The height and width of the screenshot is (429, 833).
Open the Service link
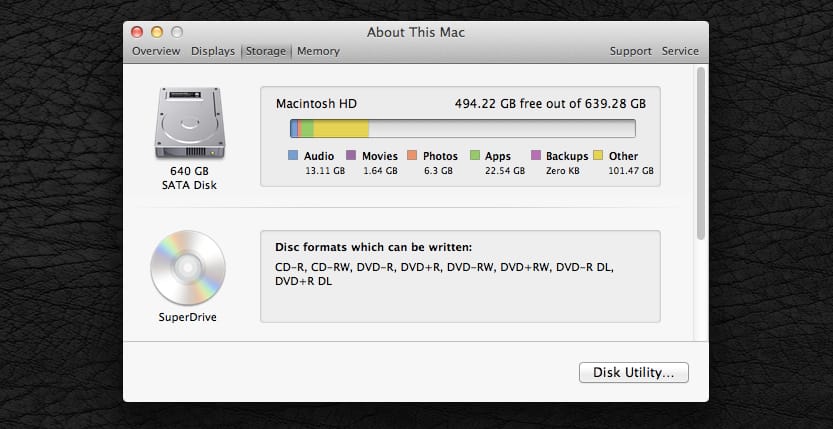coord(680,51)
